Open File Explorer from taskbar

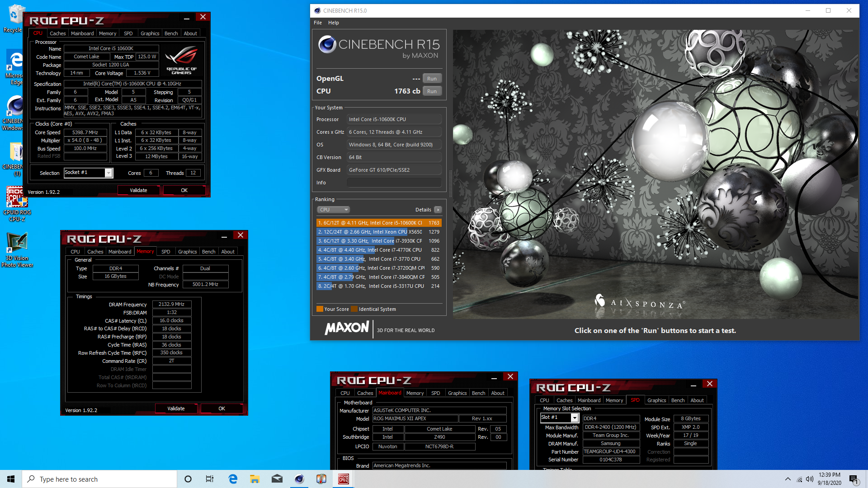tap(255, 479)
